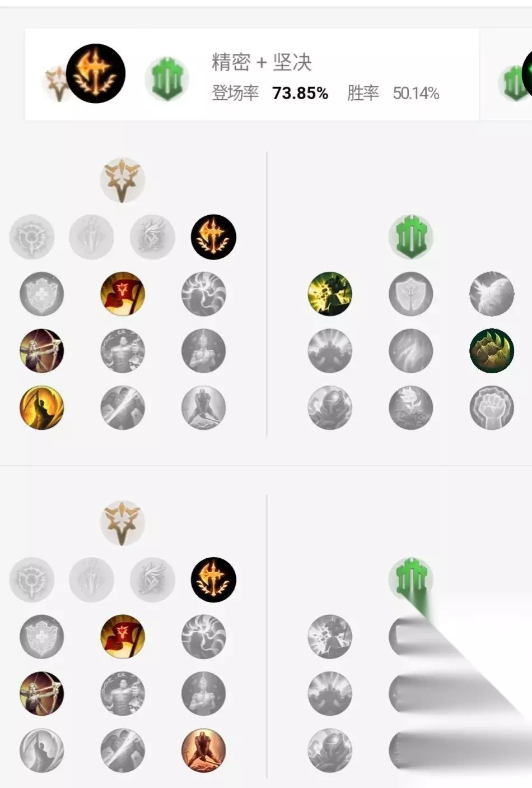Click the greyed Shield Bash rune
The image size is (532, 788).
pyautogui.click(x=492, y=294)
